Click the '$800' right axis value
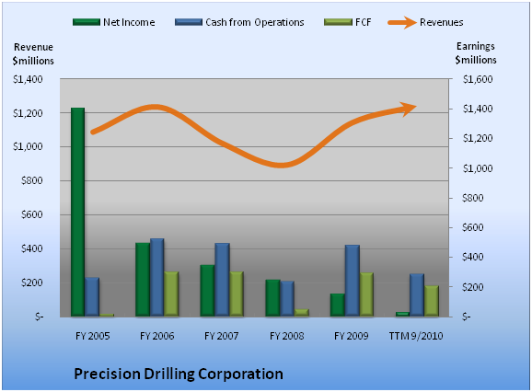 [x=472, y=198]
